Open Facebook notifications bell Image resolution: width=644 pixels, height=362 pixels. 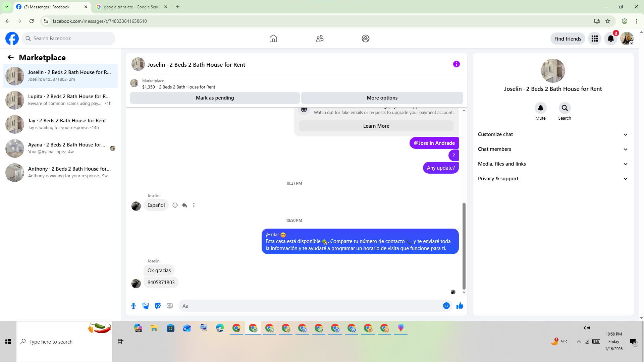coord(610,39)
